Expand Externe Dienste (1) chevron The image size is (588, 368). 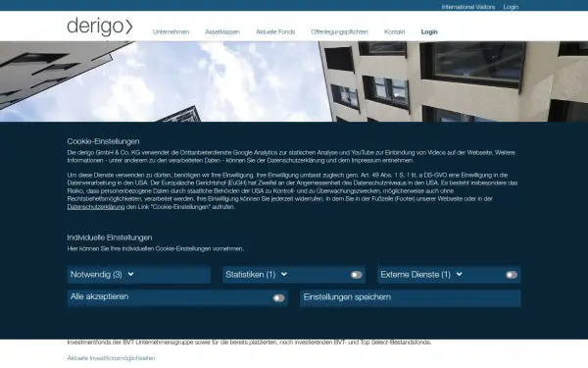(459, 274)
